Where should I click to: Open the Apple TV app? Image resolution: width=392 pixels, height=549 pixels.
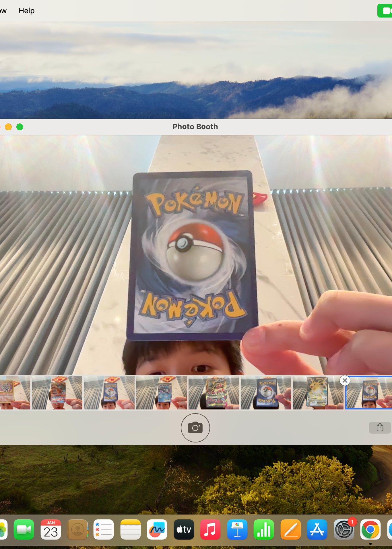pos(184,530)
